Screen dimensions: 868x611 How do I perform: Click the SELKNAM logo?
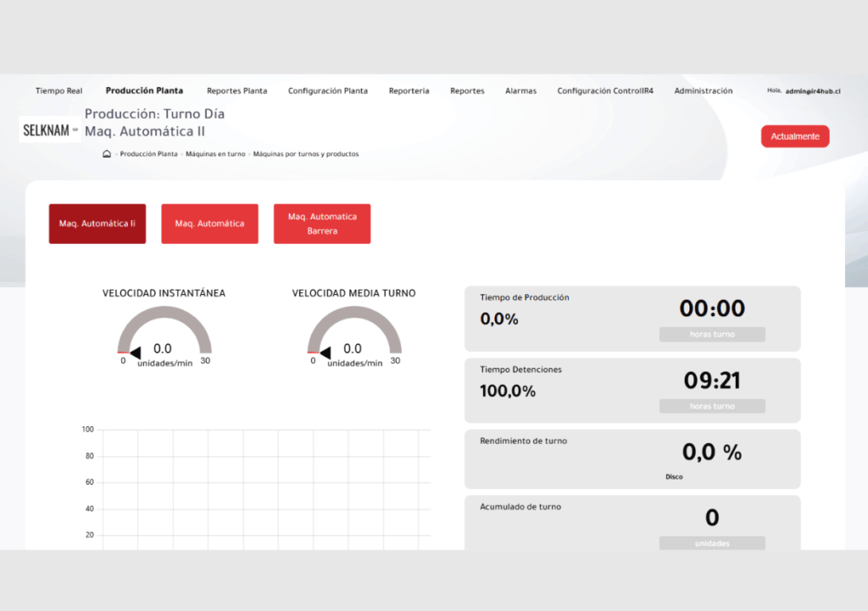tap(50, 130)
